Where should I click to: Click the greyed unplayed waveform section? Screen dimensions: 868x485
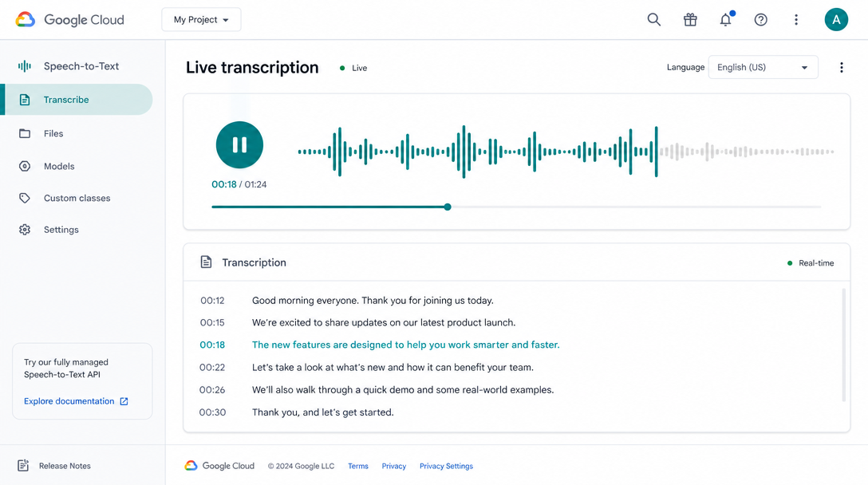pyautogui.click(x=746, y=152)
